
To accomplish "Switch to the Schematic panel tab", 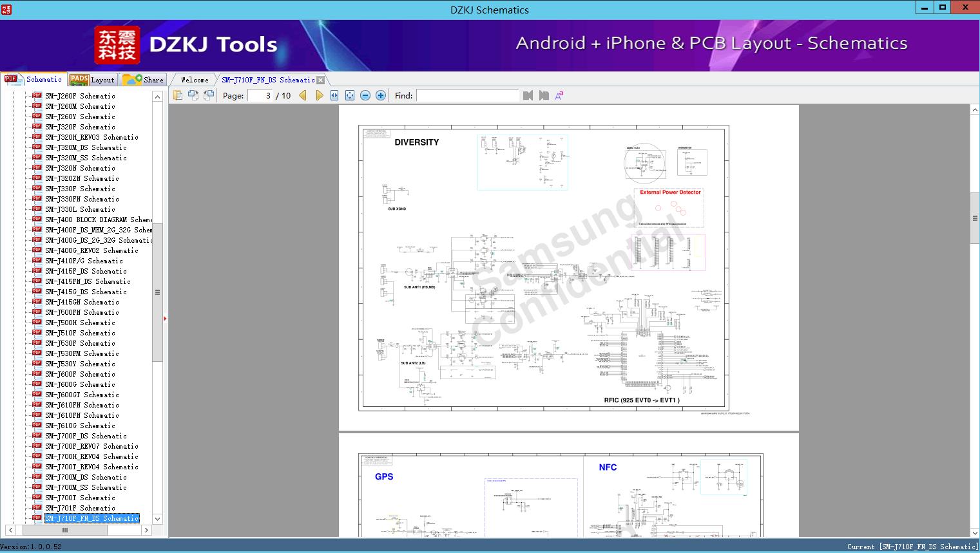I will 34,79.
